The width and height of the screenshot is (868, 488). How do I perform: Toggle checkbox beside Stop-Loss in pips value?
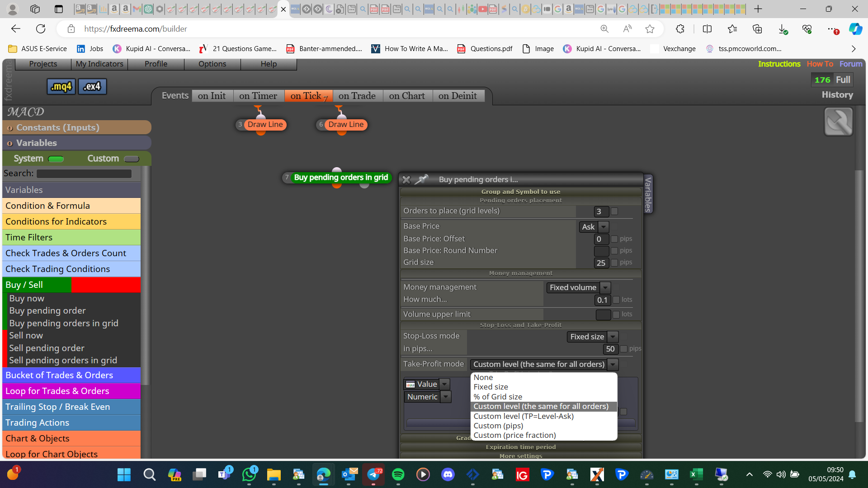pyautogui.click(x=624, y=349)
